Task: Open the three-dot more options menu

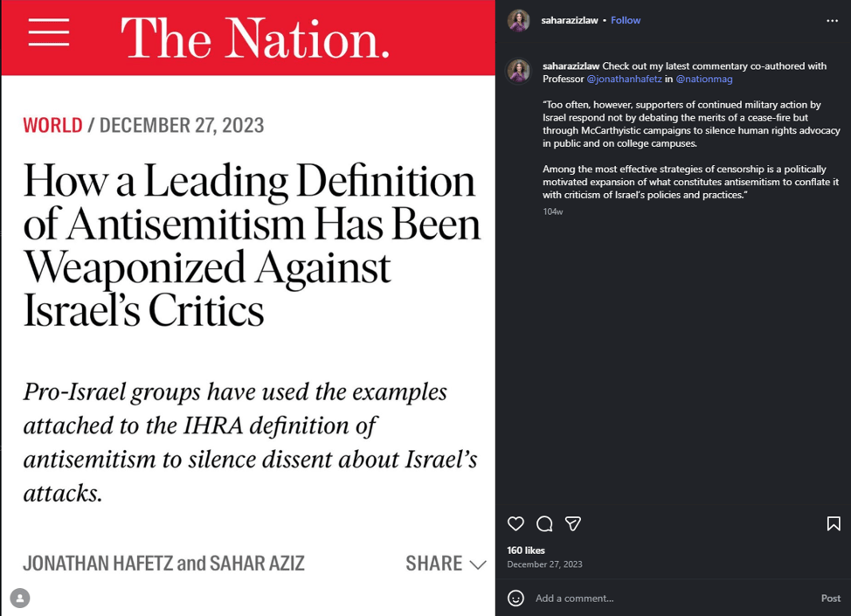Action: coord(832,21)
